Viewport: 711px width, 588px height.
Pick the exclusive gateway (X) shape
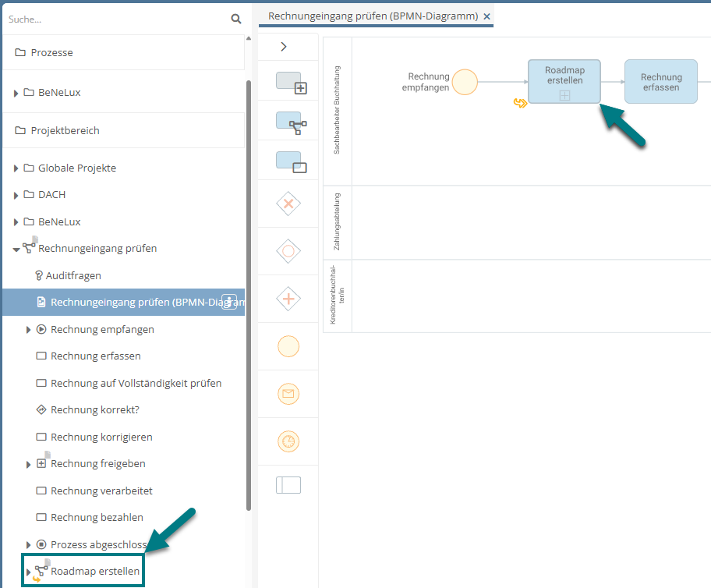point(288,204)
